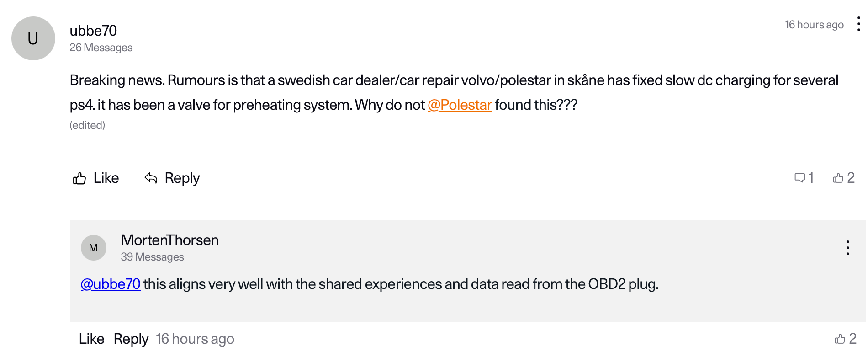
Task: Click likes count thumb icon below MortenThorsen's reply
Action: [x=840, y=339]
